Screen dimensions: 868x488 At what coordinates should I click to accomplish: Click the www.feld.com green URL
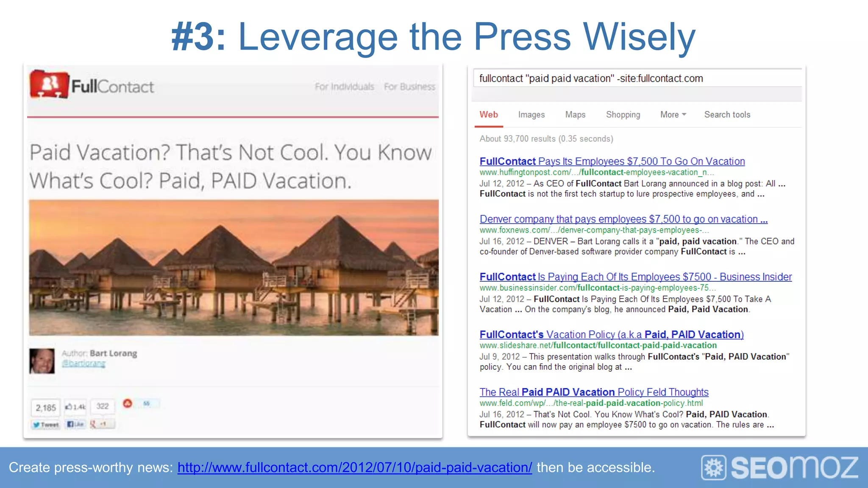pos(591,403)
